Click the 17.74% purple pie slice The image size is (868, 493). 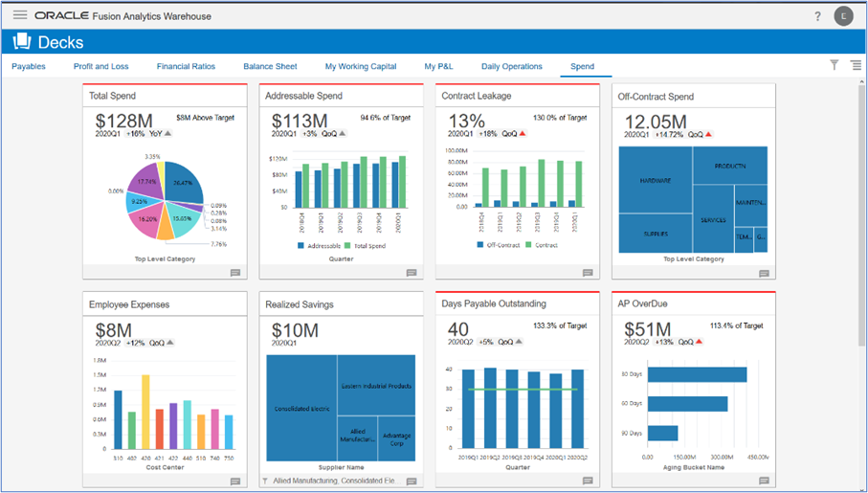tap(145, 179)
